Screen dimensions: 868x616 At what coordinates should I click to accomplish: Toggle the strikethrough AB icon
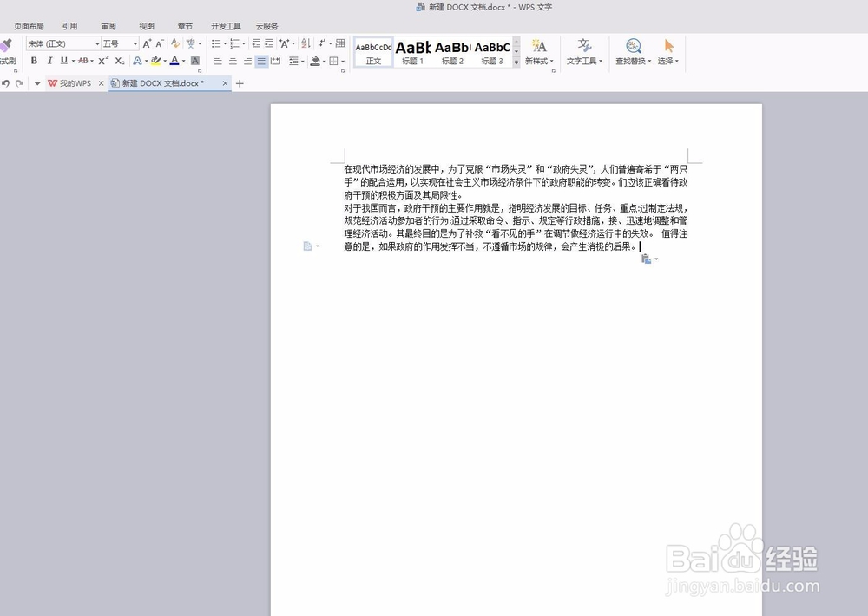point(83,61)
